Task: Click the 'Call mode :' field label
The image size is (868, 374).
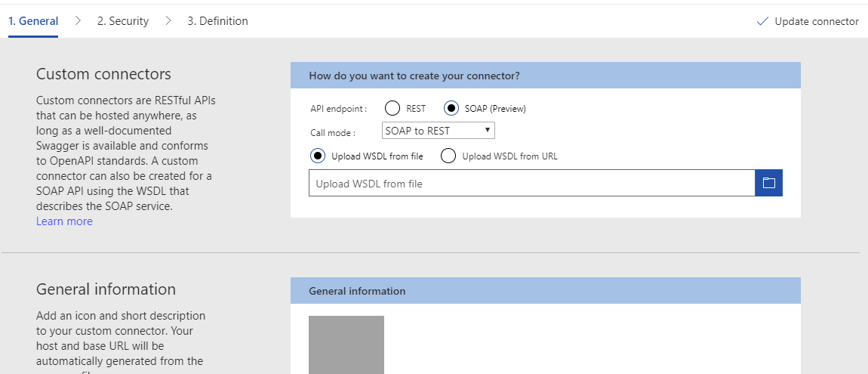Action: [332, 132]
